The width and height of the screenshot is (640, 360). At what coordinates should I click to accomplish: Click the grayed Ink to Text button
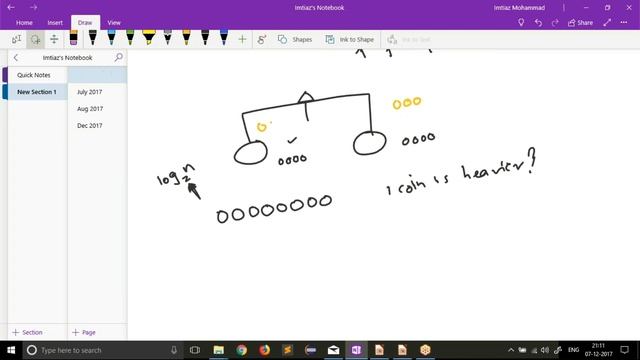click(x=409, y=40)
